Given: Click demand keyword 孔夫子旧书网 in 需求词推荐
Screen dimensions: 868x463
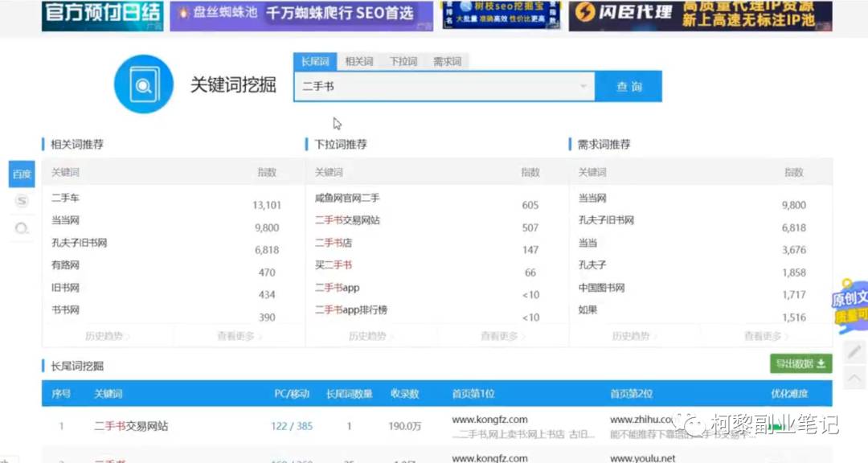Looking at the screenshot, I should (x=606, y=220).
